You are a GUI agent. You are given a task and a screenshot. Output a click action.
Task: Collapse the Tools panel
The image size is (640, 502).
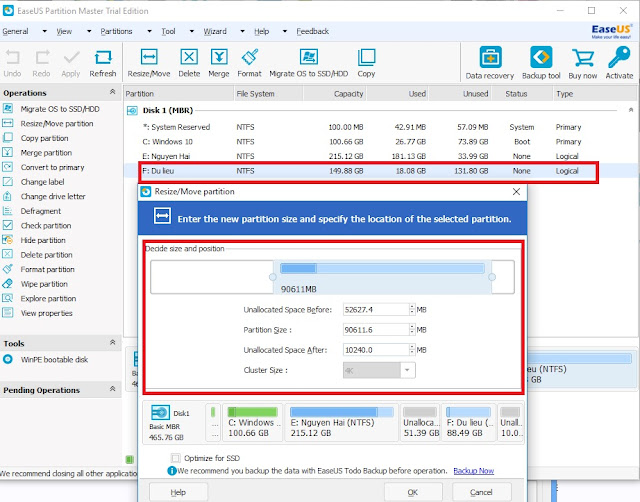pos(113,343)
